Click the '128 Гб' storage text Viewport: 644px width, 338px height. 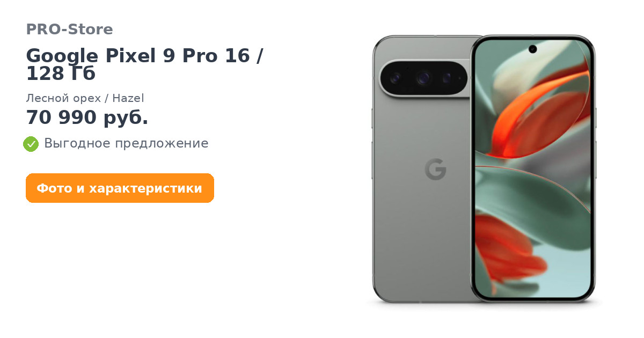[x=61, y=74]
